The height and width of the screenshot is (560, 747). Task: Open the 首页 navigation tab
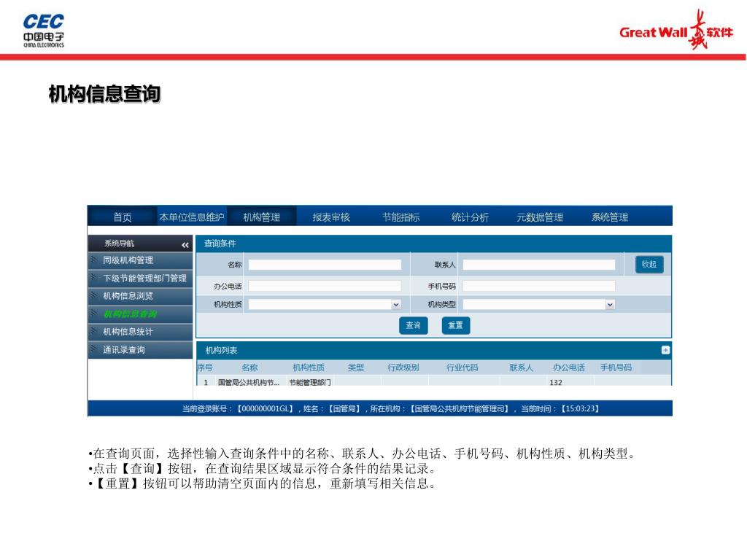pos(123,217)
